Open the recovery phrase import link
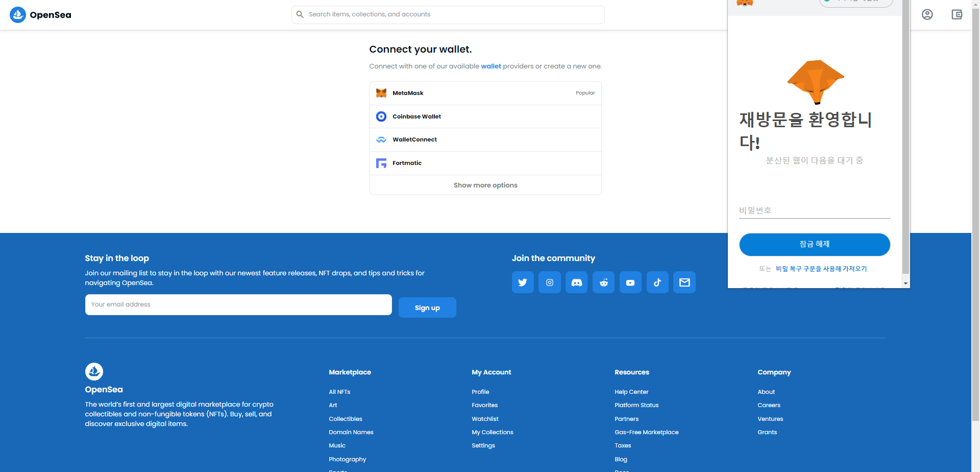The width and height of the screenshot is (980, 472). pyautogui.click(x=821, y=269)
